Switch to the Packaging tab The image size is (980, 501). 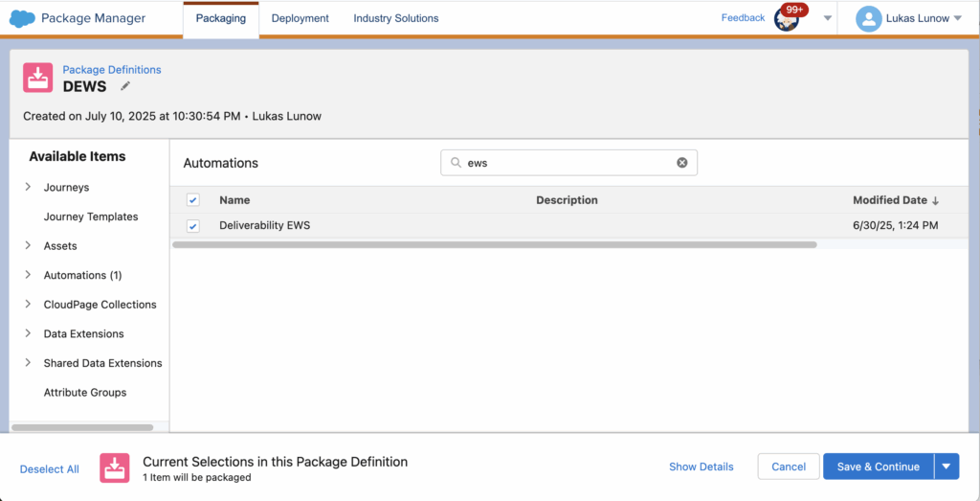click(221, 19)
